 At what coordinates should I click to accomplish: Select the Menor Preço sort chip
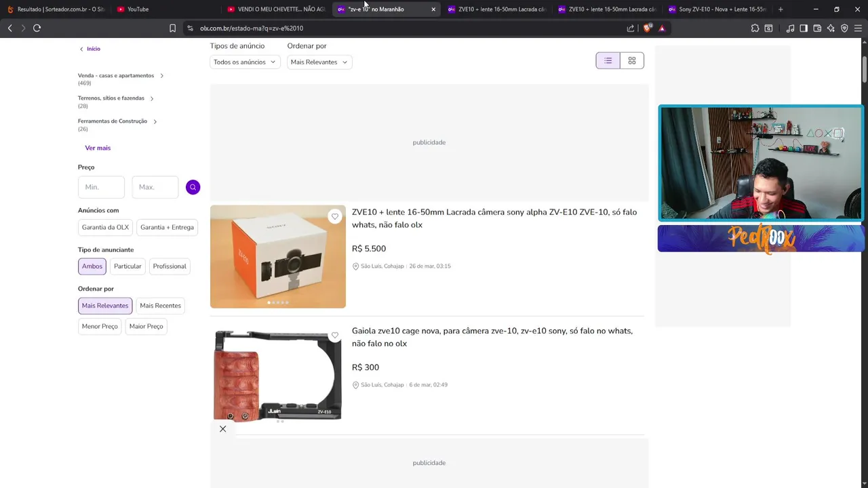point(100,326)
